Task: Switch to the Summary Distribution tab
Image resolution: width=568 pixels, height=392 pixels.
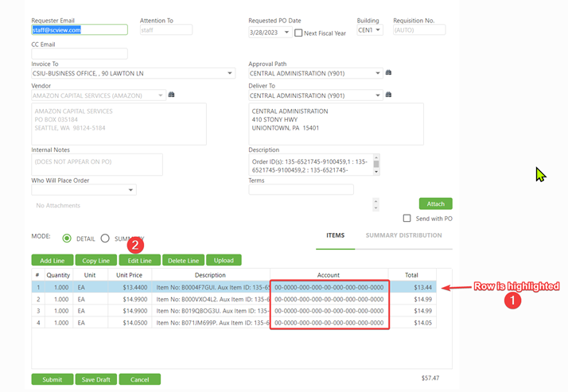Action: [x=403, y=235]
